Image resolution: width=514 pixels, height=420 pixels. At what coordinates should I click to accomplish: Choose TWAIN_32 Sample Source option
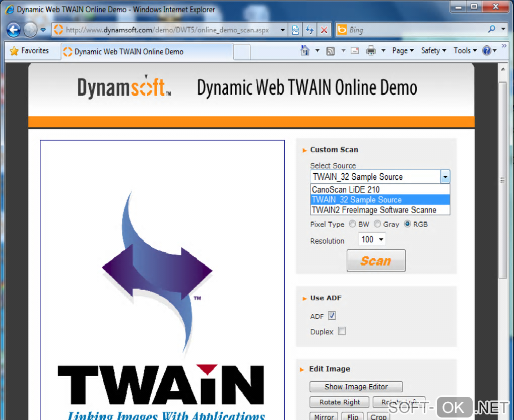[380, 199]
